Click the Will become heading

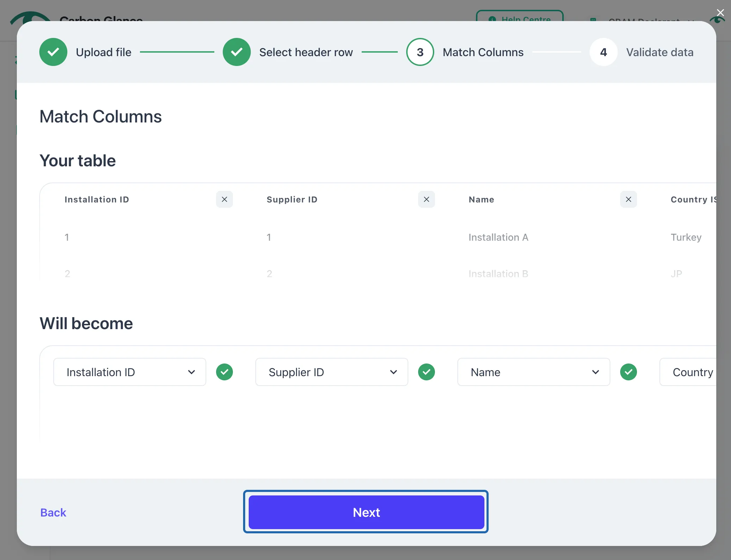point(86,324)
